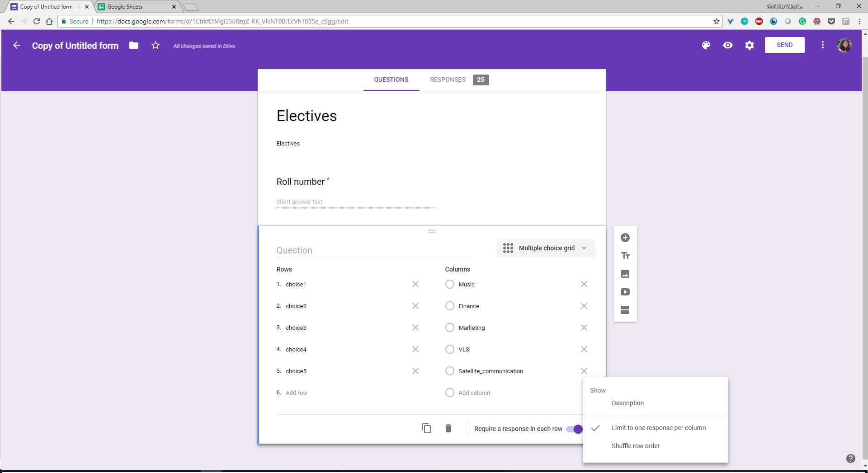Enable Shuffle row order option
The width and height of the screenshot is (868, 473).
tap(656, 446)
